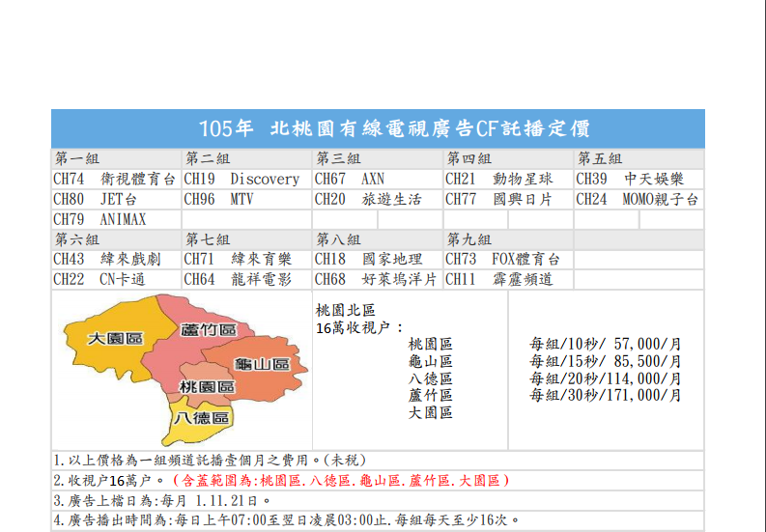Click the 八德區 region on the map
766x532 pixels.
(201, 418)
